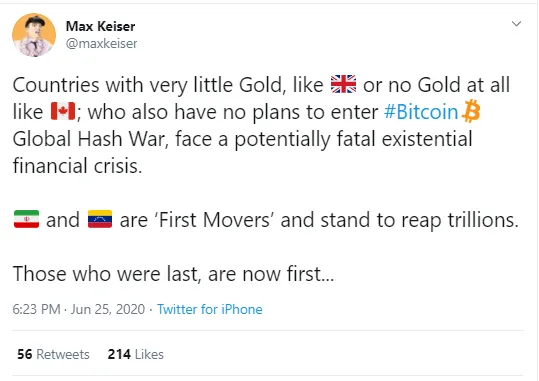
Task: Click Max Keiser's profile avatar
Action: [x=34, y=35]
